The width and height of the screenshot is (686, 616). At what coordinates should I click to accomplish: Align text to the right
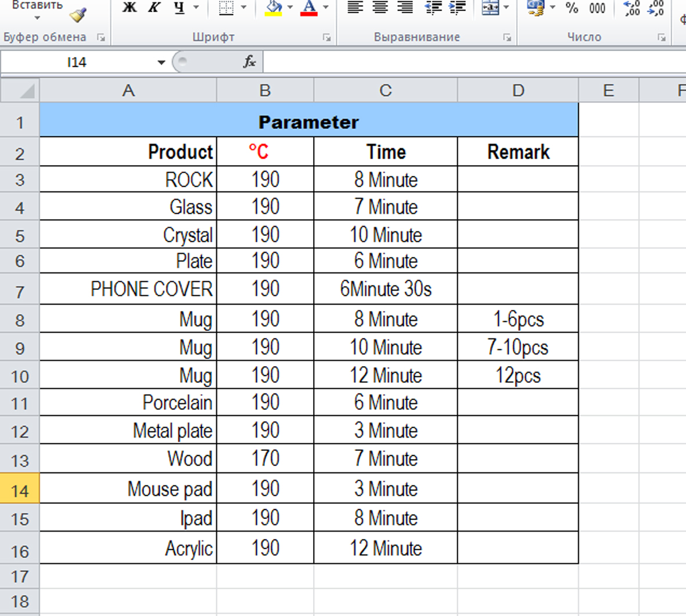(405, 7)
